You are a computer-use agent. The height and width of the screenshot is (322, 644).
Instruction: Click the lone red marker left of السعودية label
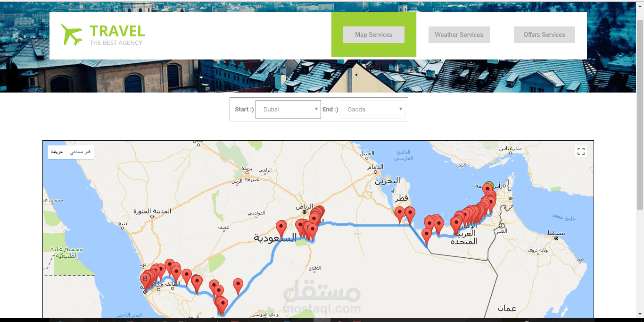point(281,229)
